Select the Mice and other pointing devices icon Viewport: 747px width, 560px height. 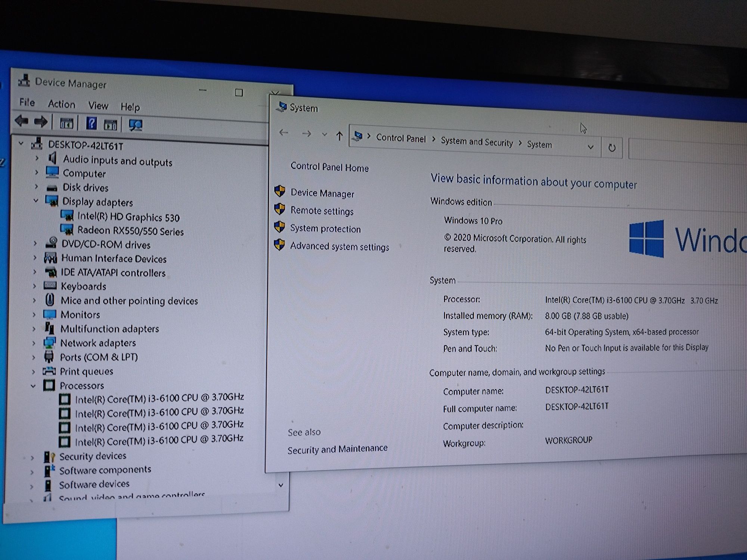coord(50,300)
